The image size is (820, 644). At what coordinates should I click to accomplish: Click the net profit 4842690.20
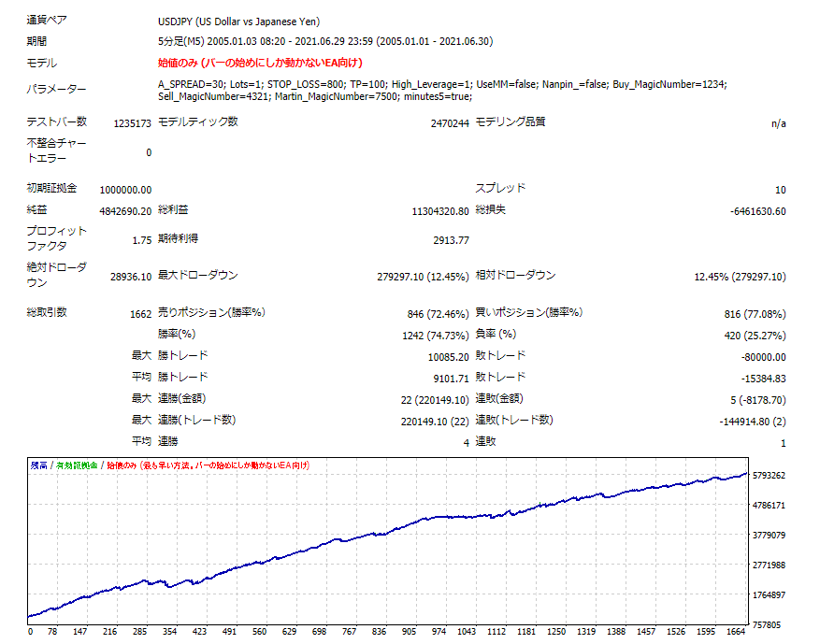pyautogui.click(x=125, y=211)
